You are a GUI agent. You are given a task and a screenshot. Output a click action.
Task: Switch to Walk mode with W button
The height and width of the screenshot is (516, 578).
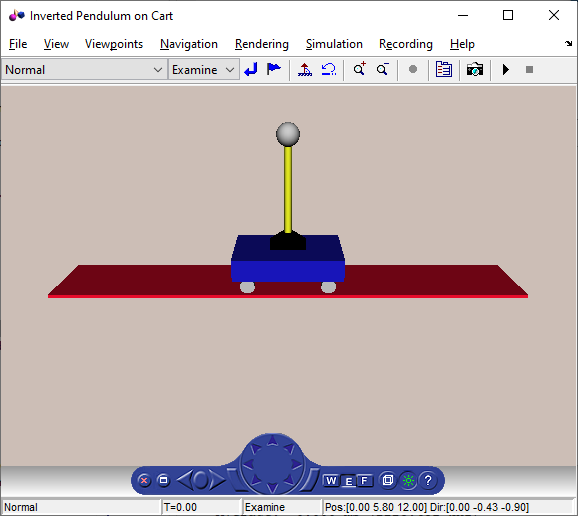[331, 481]
